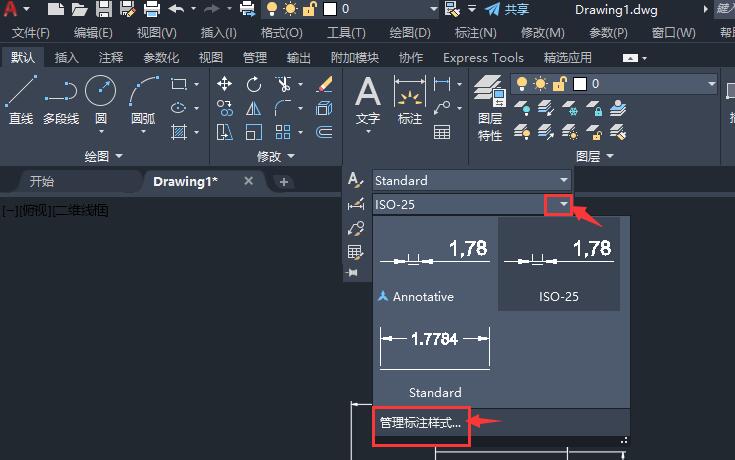735x460 pixels.
Task: Select the Arc (圆弧) tool
Action: click(143, 100)
